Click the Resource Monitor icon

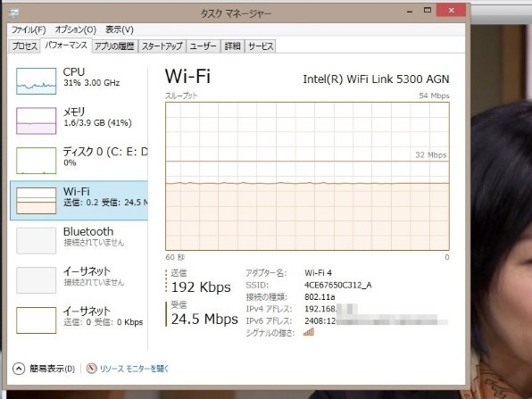91,369
